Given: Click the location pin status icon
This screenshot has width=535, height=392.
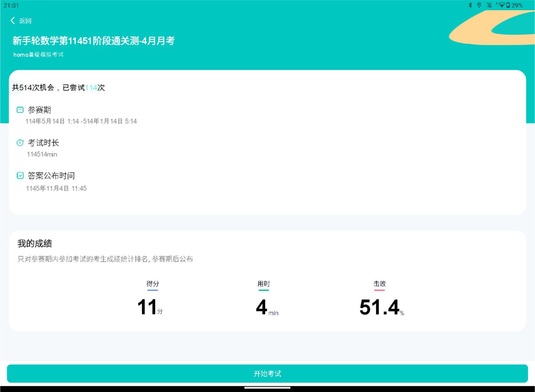Looking at the screenshot, I should (479, 5).
